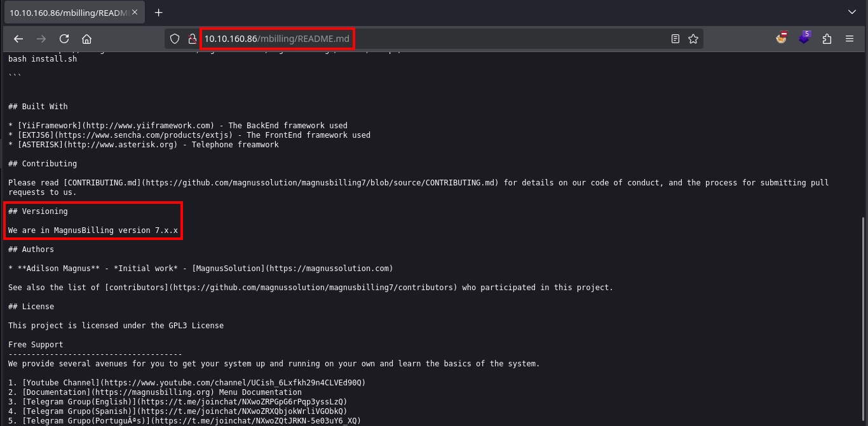Click the '## Contributing' heading

(43, 164)
